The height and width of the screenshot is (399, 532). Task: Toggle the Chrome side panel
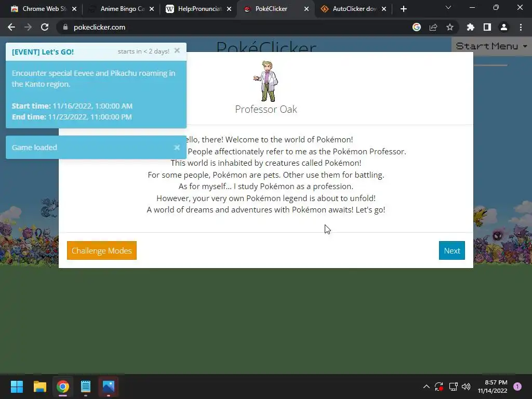click(487, 27)
